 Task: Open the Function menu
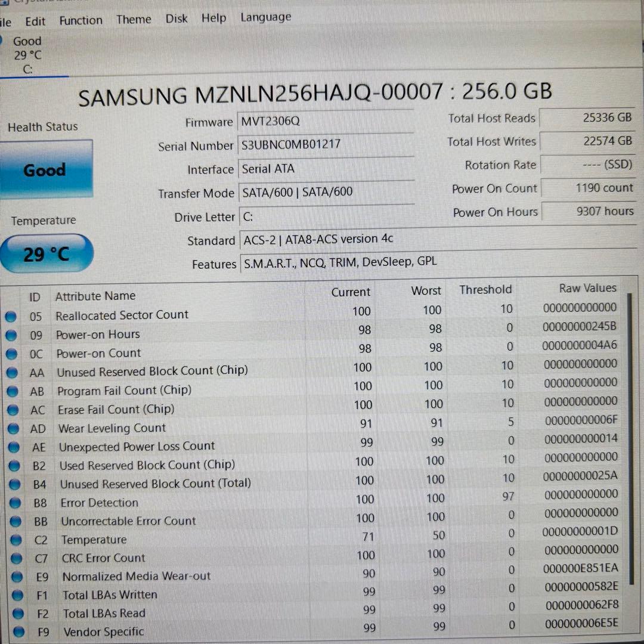point(80,20)
